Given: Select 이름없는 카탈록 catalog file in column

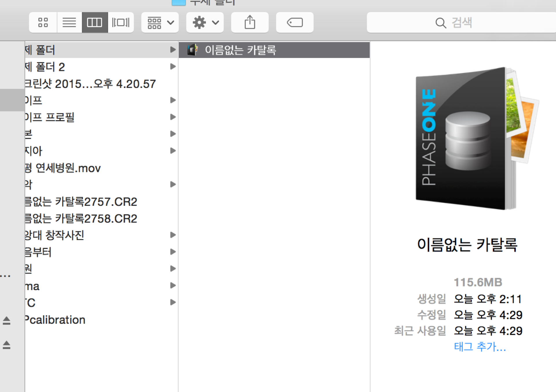Looking at the screenshot, I should coord(240,50).
